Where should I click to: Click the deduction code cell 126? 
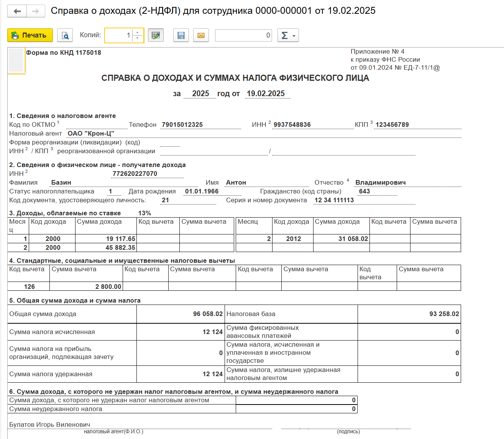(29, 287)
